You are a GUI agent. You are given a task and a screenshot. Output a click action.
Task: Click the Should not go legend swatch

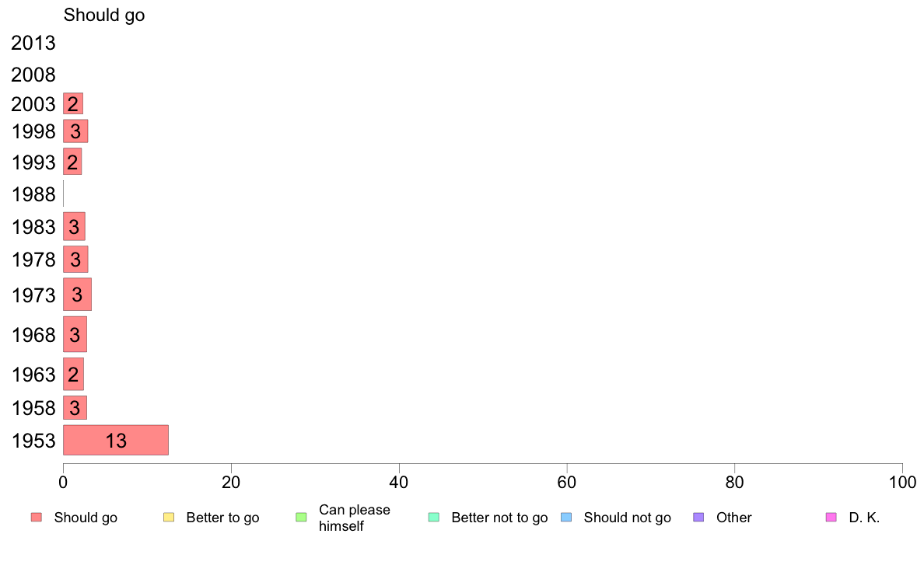566,518
